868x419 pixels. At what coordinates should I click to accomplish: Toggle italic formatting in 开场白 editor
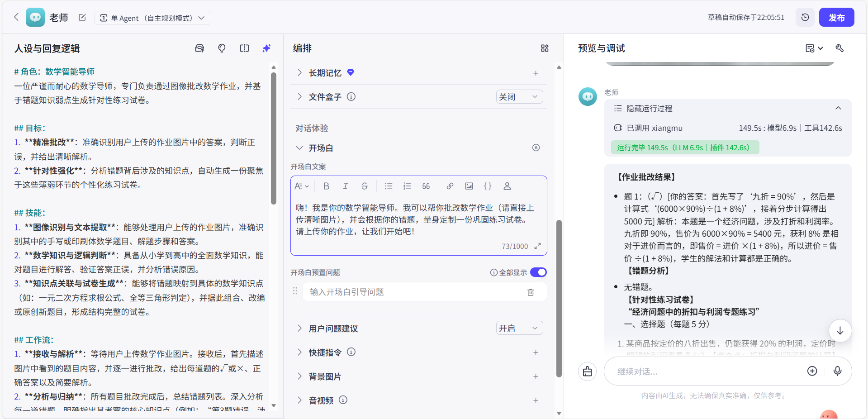pos(345,186)
